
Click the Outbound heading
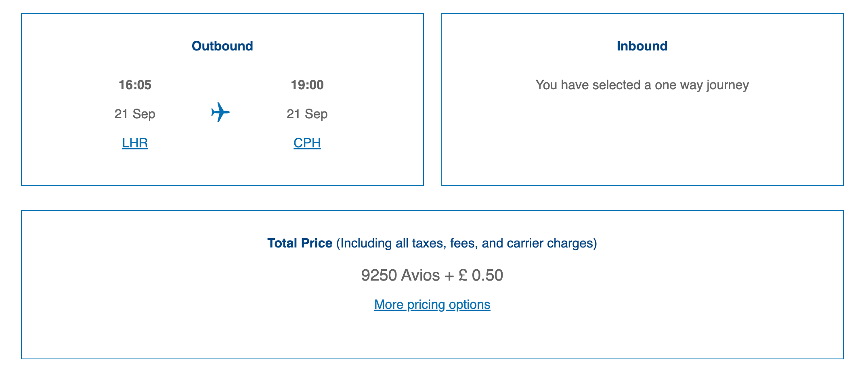pos(222,46)
